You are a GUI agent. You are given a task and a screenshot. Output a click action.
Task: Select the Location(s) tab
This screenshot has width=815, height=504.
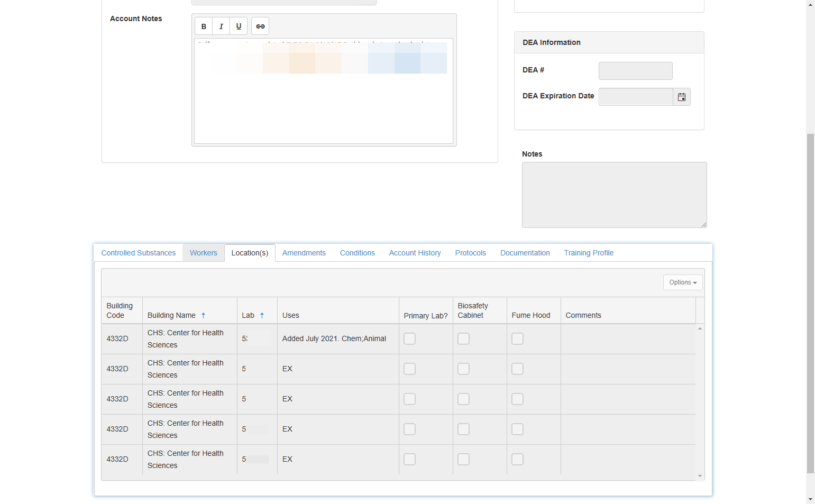coord(250,253)
